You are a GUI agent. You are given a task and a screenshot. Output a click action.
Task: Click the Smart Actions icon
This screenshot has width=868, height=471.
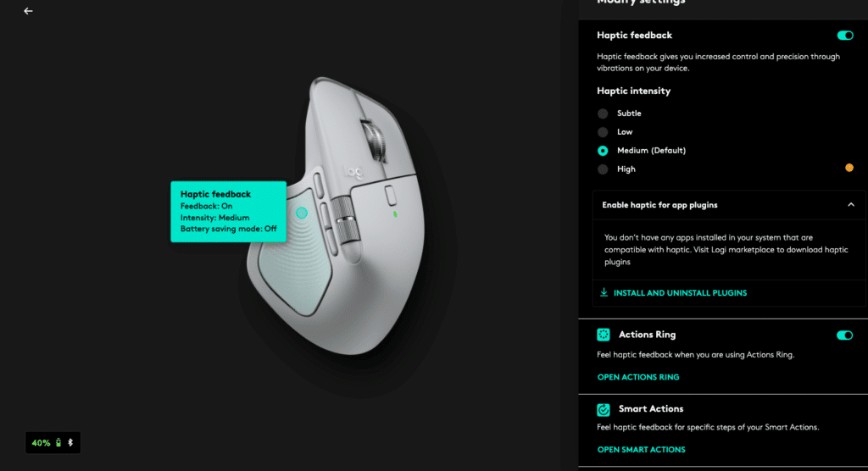(x=604, y=409)
